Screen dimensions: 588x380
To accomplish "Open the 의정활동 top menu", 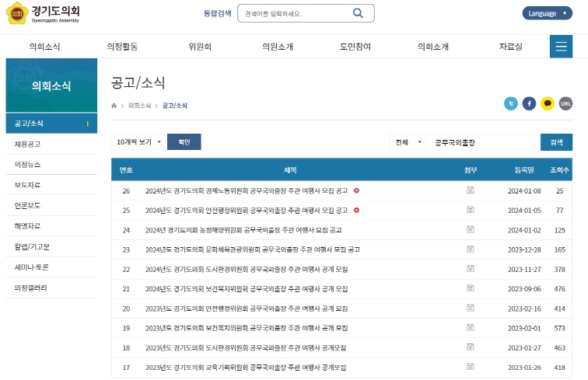I will pyautogui.click(x=122, y=47).
